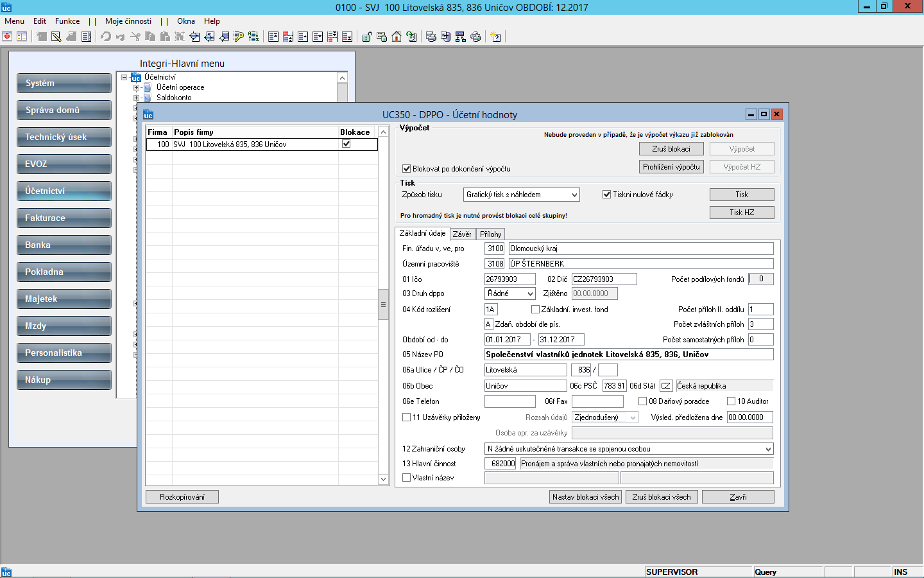
Task: Toggle Blokace checkbox for firm 100
Action: tap(346, 144)
